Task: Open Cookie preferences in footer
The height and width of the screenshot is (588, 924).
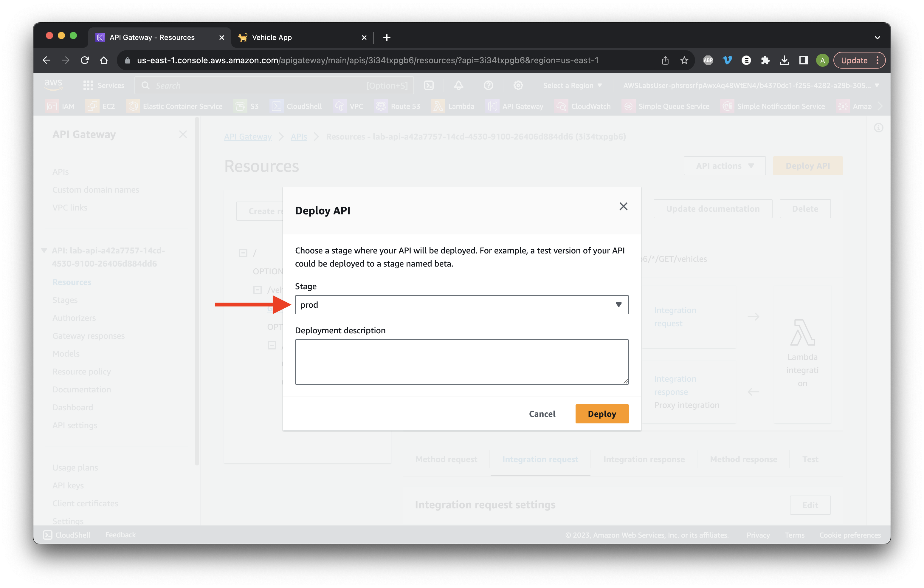Action: (x=850, y=535)
